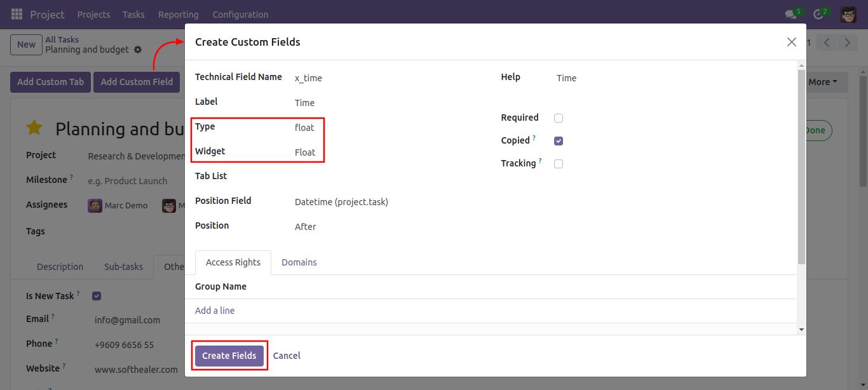Open the All Tasks breadcrumb link
This screenshot has width=868, height=390.
[x=62, y=39]
